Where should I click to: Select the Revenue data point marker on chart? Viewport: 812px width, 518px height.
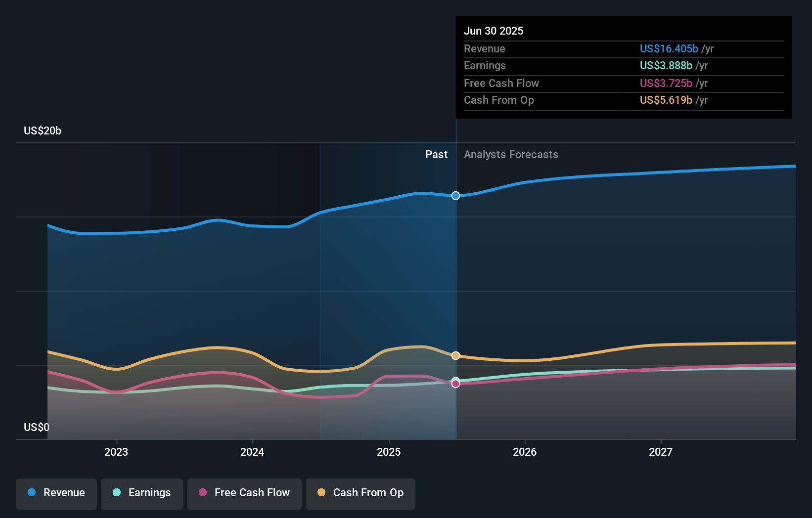[x=455, y=196]
